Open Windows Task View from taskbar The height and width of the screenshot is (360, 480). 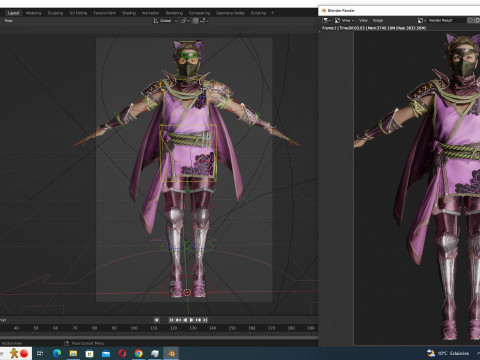coord(40,353)
